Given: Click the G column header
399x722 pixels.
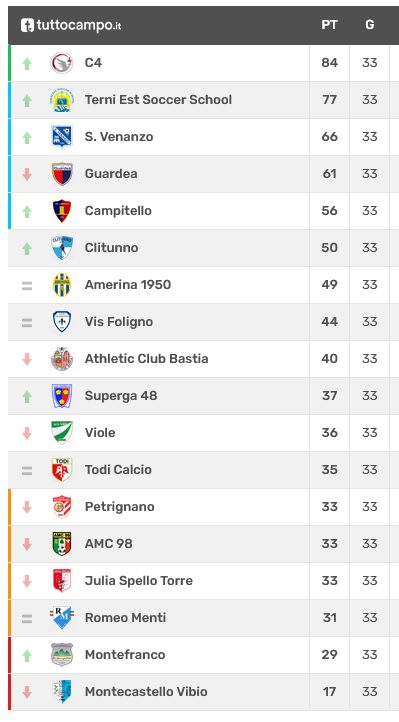Looking at the screenshot, I should [370, 25].
